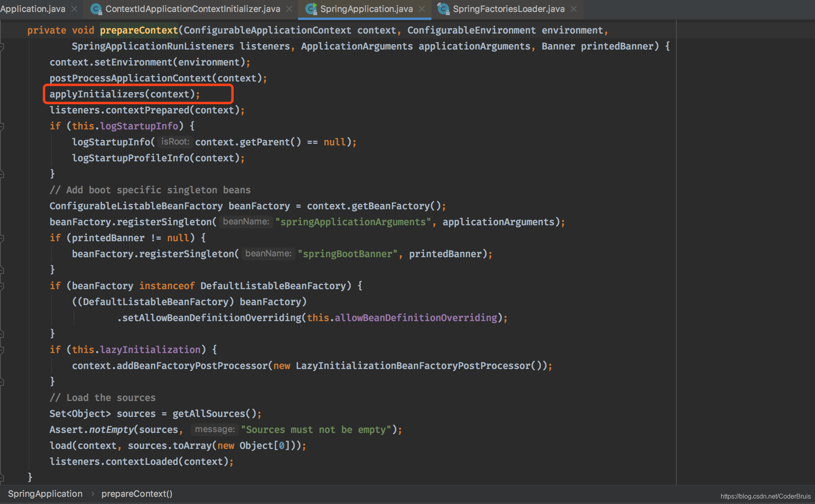This screenshot has height=504, width=815.
Task: Collapse the 'if (this.lazyInitialization)' block fold marker
Action: point(2,350)
